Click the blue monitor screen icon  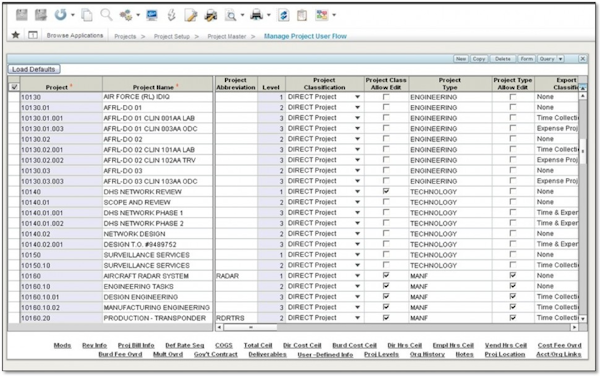pyautogui.click(x=152, y=15)
